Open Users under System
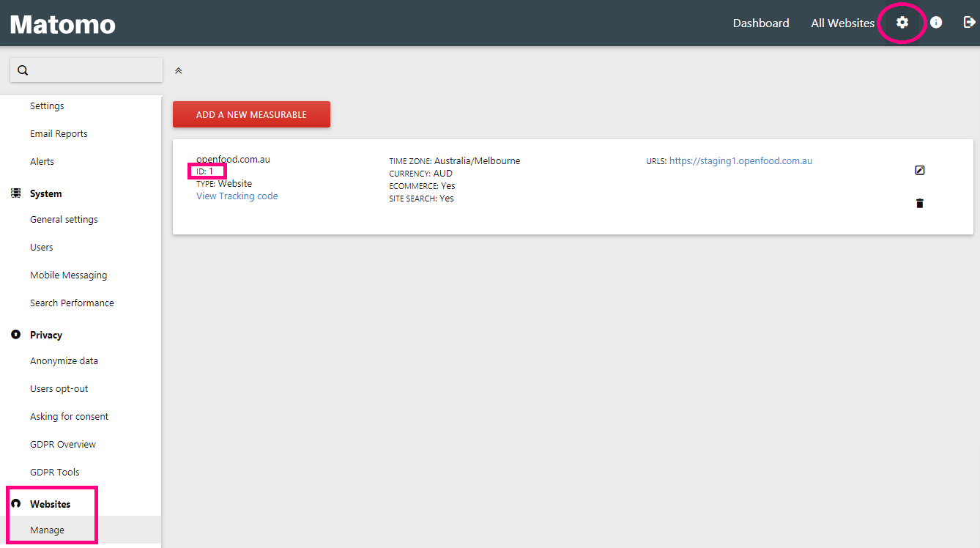This screenshot has height=548, width=980. 42,247
